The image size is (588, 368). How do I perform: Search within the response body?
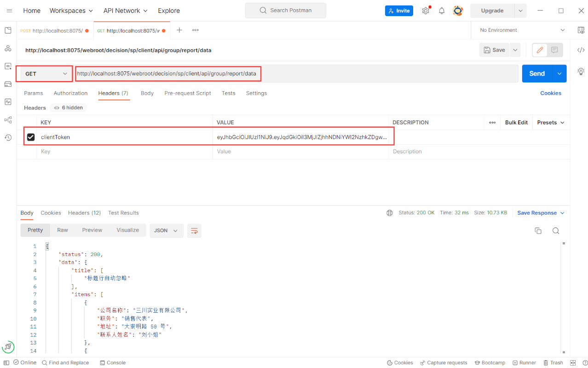556,231
